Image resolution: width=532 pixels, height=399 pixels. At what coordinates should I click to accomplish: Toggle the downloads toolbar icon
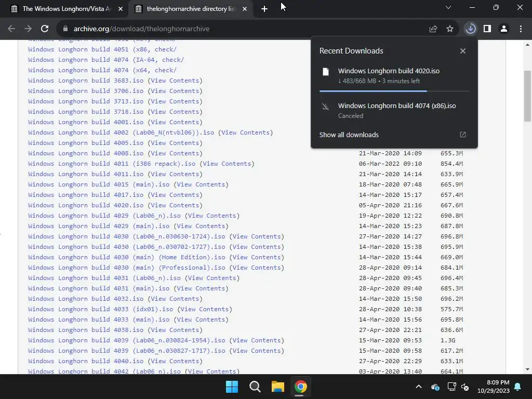coord(471,29)
